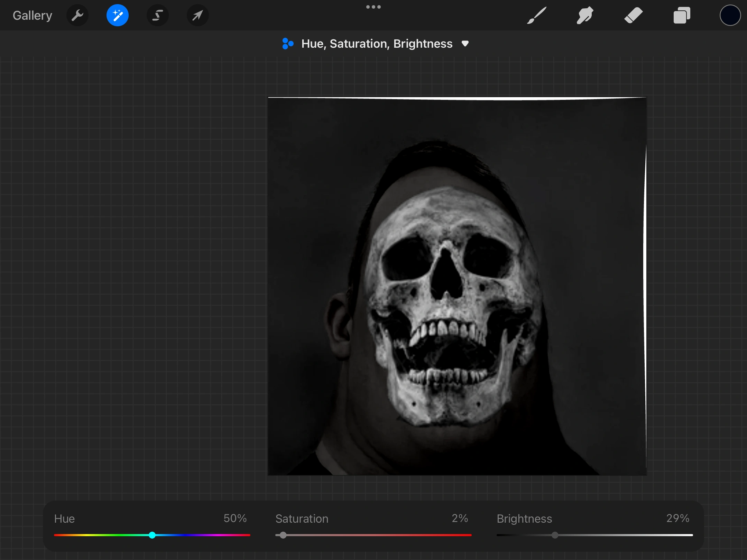Return to the Gallery
This screenshot has height=560, width=747.
[x=33, y=16]
